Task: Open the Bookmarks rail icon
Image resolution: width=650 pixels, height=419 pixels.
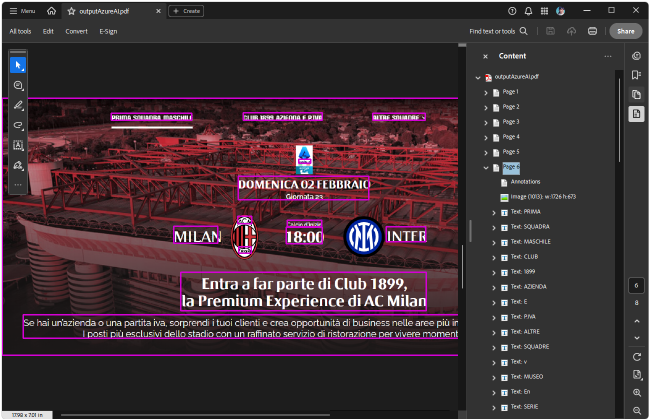Action: click(636, 75)
